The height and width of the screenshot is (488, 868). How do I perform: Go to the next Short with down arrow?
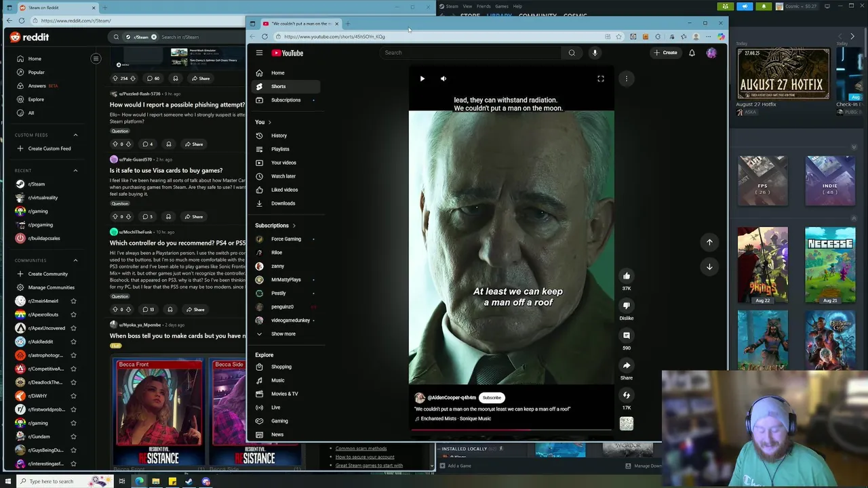click(709, 266)
